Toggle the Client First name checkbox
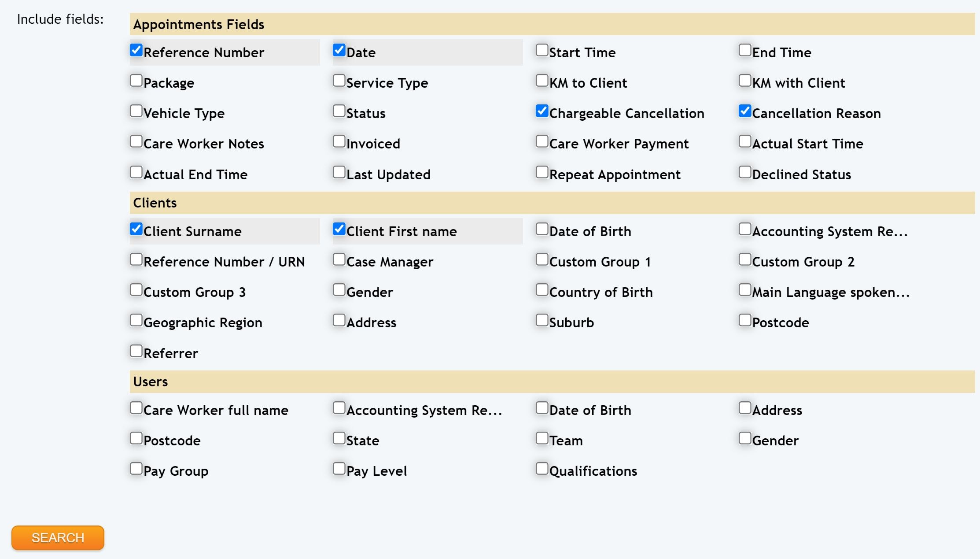 click(339, 229)
